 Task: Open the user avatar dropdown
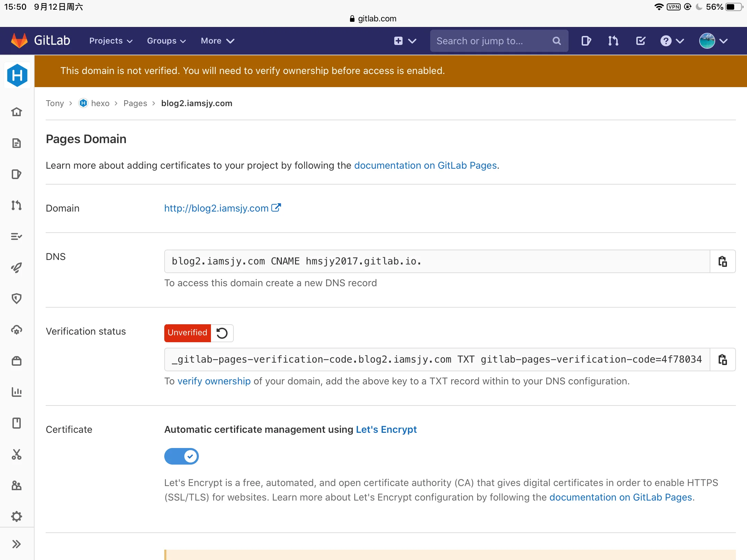(713, 41)
